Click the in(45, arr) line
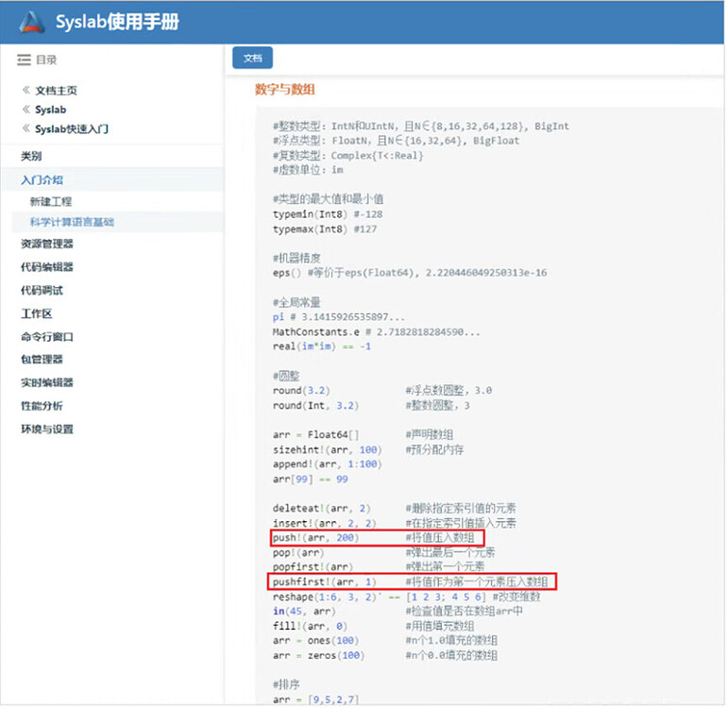Viewport: 728px width, 708px height. click(398, 612)
